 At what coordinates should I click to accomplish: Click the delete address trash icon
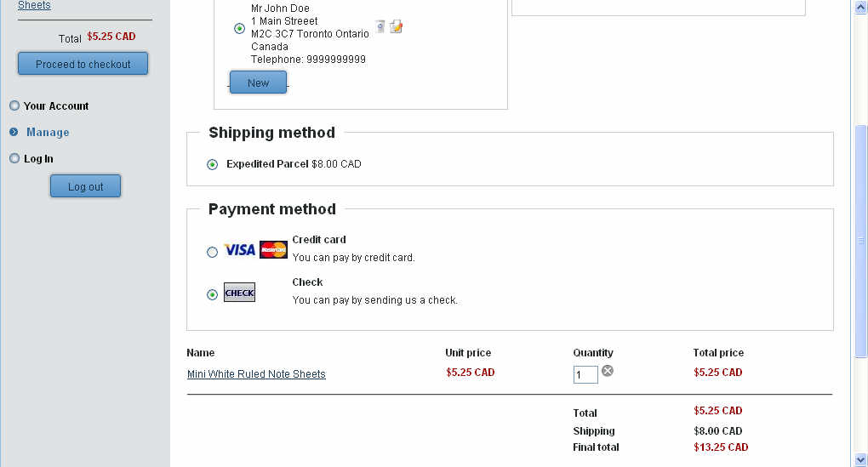point(380,26)
